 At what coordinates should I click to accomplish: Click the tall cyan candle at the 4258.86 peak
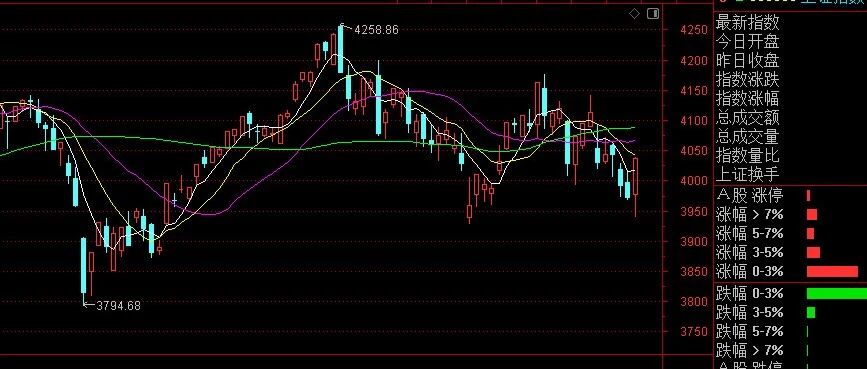(x=341, y=49)
